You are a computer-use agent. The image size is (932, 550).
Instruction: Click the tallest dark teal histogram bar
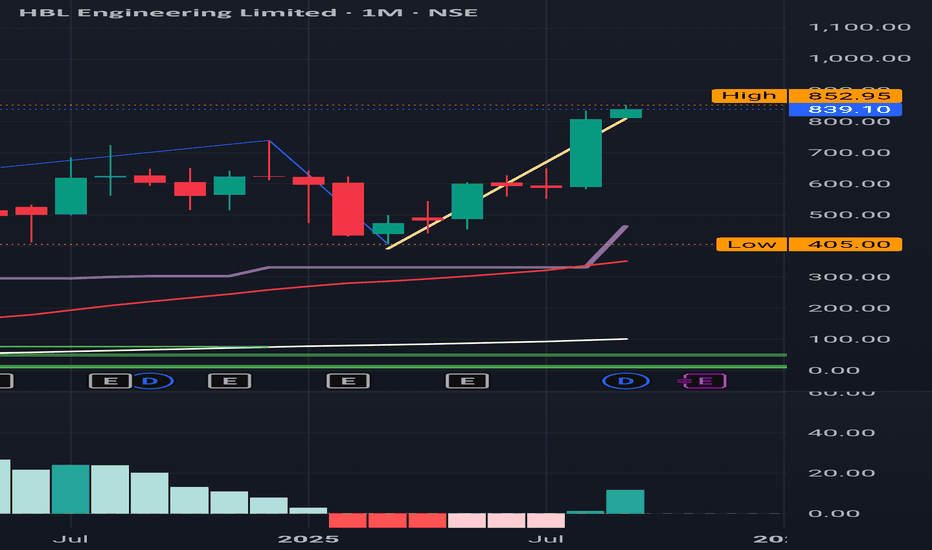tap(70, 489)
